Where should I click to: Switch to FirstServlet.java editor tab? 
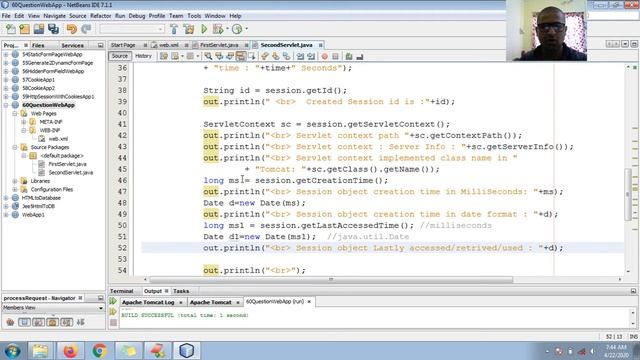tap(219, 45)
